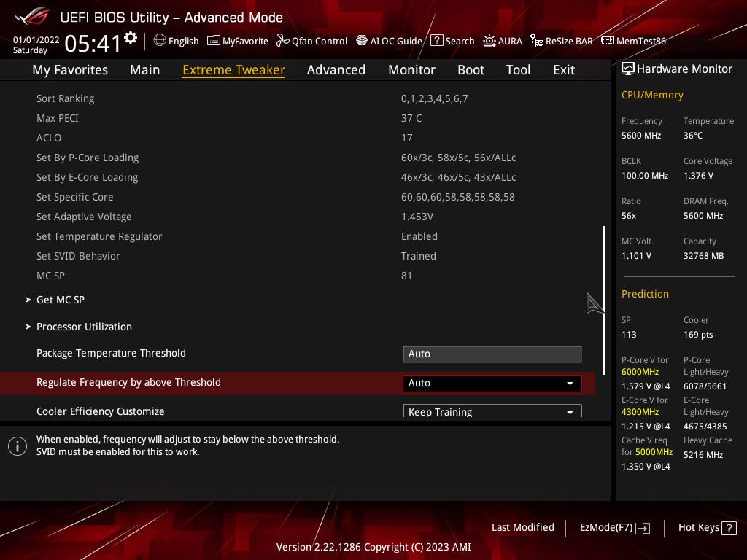Click the 4300MHz E-Core prediction value

click(x=640, y=412)
